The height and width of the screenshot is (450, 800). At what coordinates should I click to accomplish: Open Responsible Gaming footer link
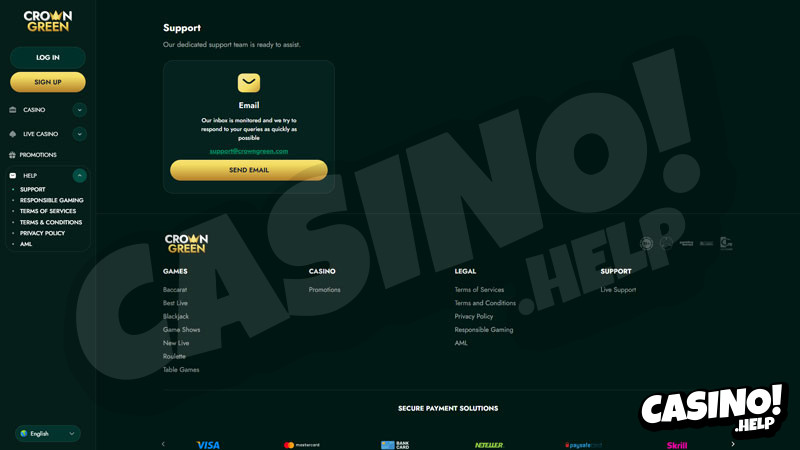(484, 330)
